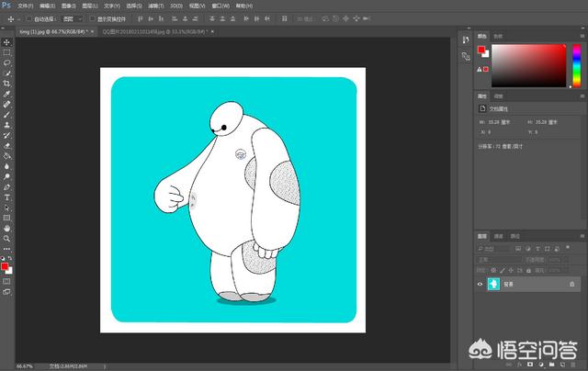
Task: Filter layers by shape layer kind
Action: [548, 249]
